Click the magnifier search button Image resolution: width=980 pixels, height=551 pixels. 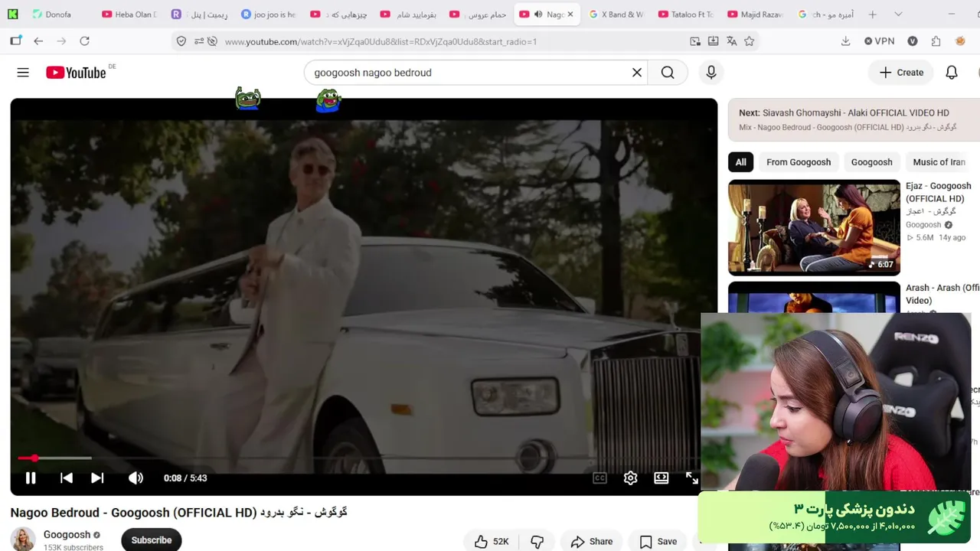tap(668, 73)
